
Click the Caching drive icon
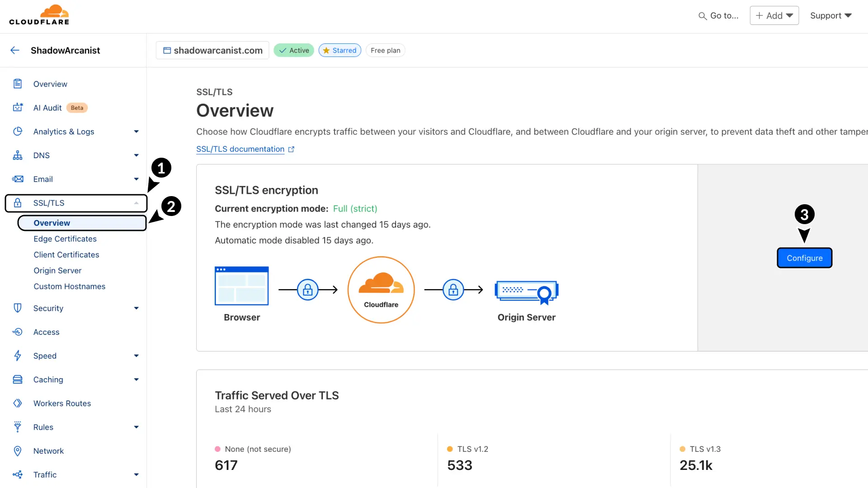point(18,380)
